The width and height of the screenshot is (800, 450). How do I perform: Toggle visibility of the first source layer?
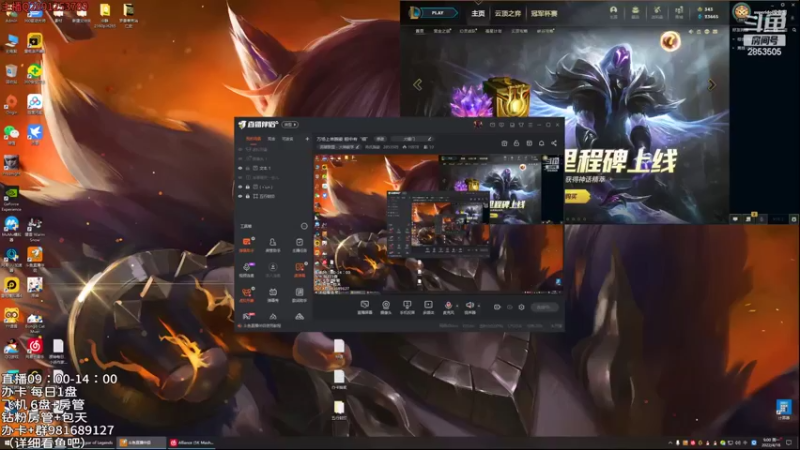pos(240,149)
